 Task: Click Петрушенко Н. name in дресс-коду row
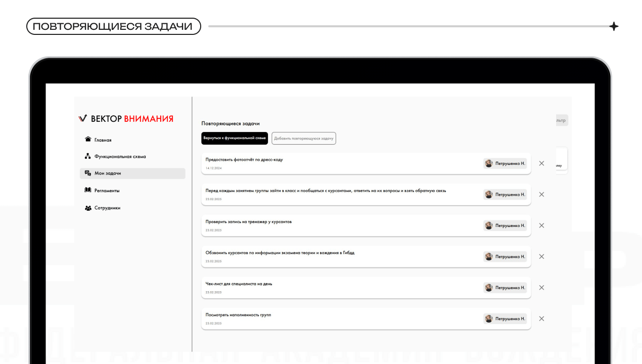pyautogui.click(x=510, y=163)
